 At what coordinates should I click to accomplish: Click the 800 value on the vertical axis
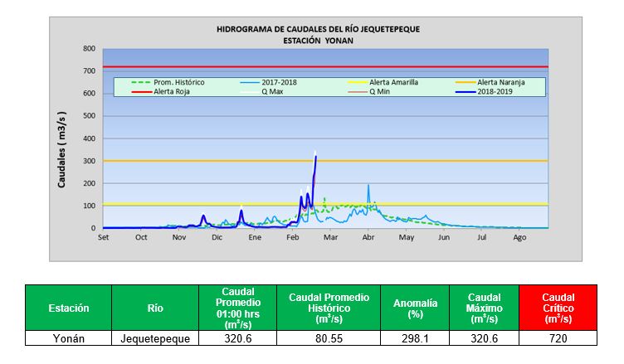(x=89, y=48)
